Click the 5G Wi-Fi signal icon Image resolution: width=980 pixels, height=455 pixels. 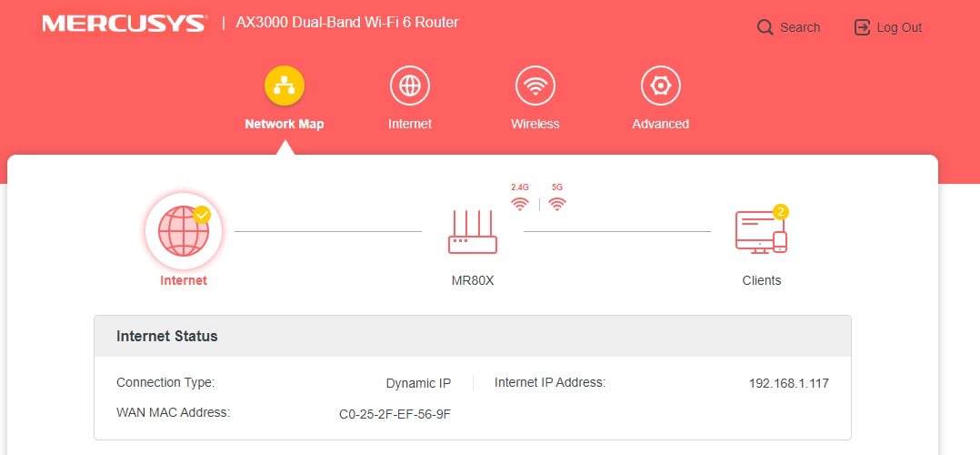click(x=557, y=204)
